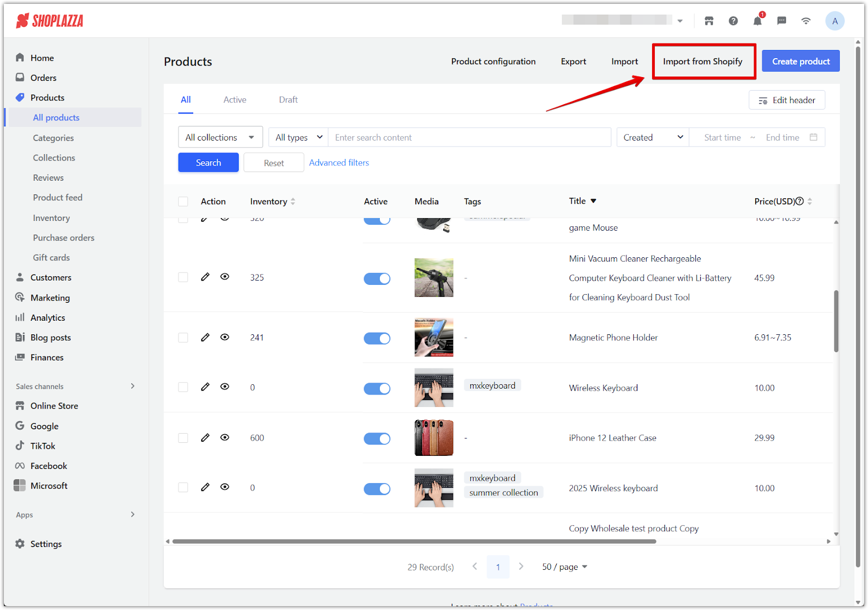Click the Online Store channel icon
This screenshot has width=868, height=610.
pos(20,405)
